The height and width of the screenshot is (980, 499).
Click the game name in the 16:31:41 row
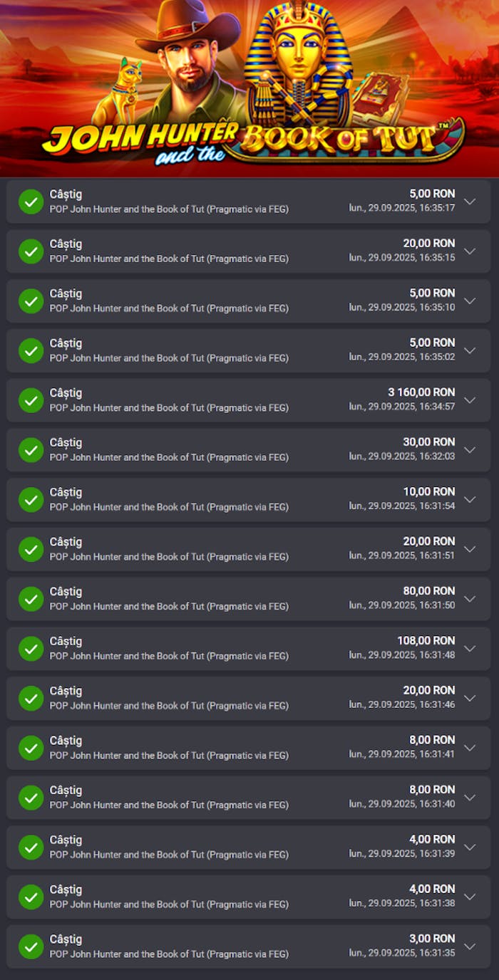point(169,755)
